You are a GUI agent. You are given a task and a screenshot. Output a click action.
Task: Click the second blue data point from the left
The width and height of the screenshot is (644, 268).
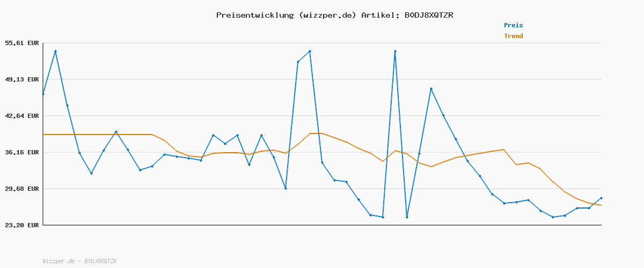click(55, 51)
